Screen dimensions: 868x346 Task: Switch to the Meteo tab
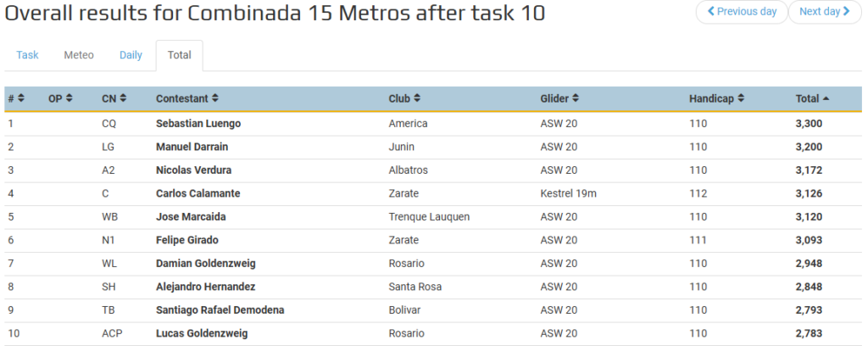pyautogui.click(x=79, y=55)
